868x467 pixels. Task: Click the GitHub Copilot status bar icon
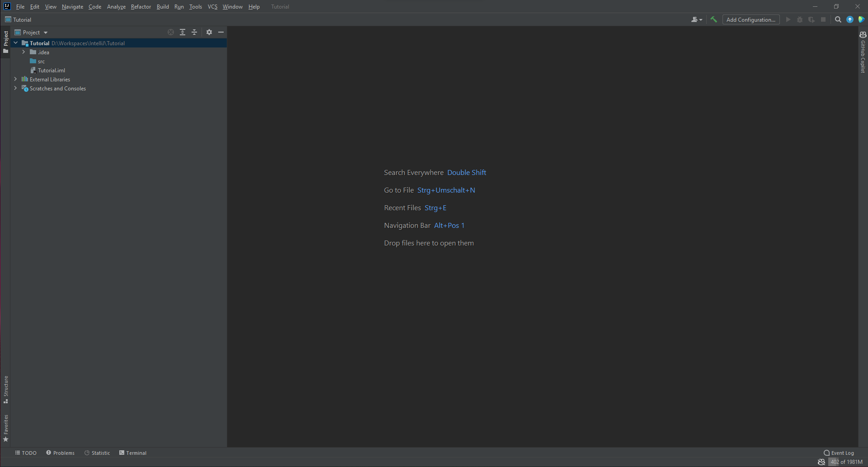pyautogui.click(x=821, y=462)
